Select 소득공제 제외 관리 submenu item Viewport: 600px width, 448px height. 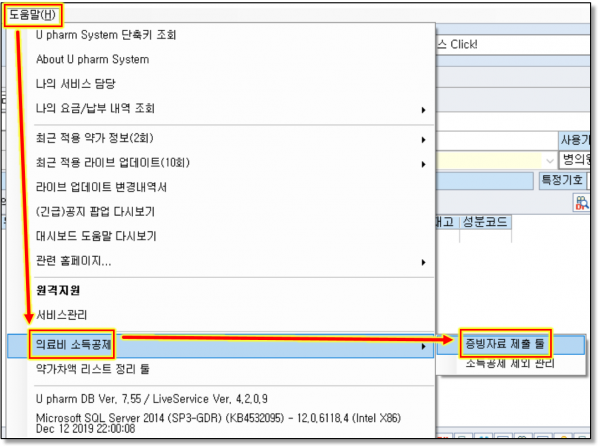(510, 364)
